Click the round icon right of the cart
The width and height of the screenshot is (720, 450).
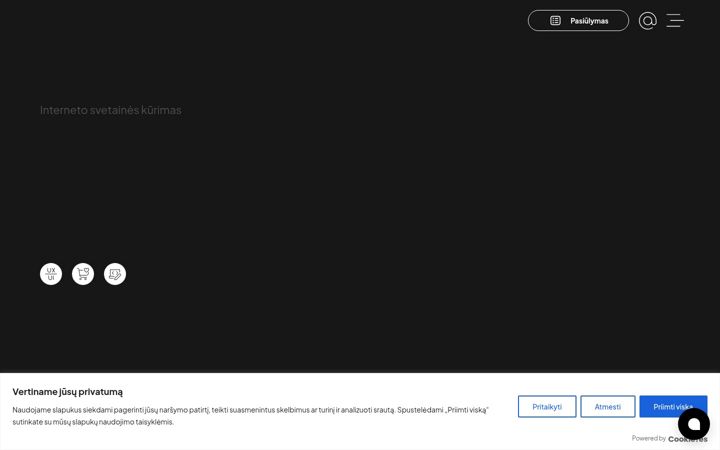(x=115, y=274)
